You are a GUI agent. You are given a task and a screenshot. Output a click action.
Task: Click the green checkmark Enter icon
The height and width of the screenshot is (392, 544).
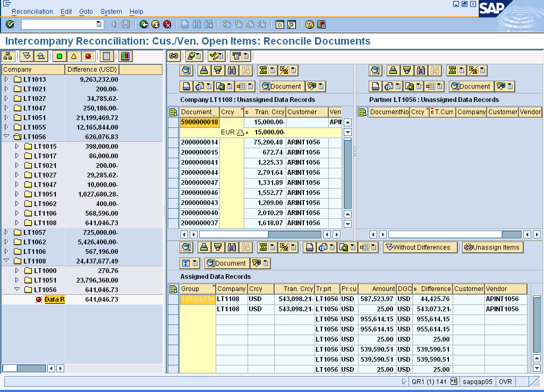(x=10, y=24)
